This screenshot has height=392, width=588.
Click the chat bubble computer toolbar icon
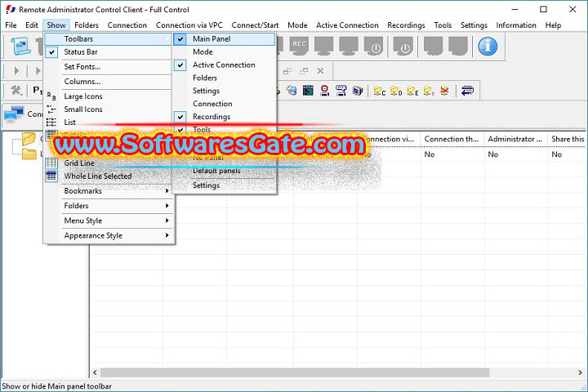click(341, 91)
